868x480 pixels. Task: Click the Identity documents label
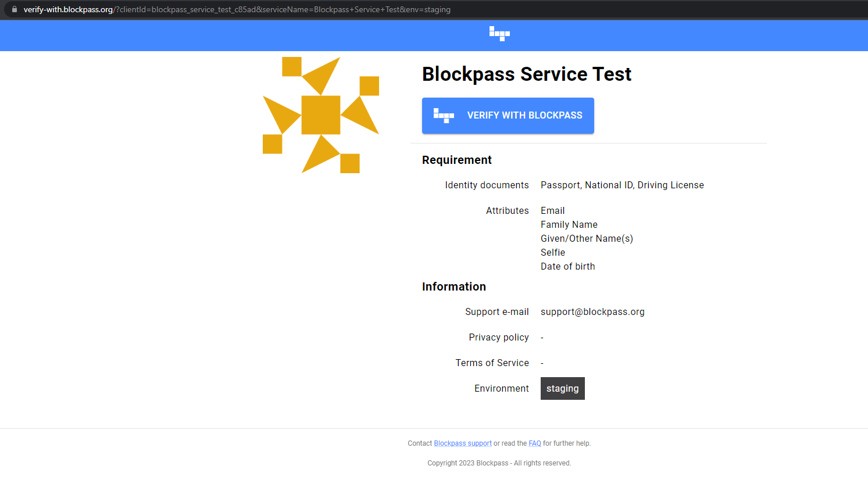pyautogui.click(x=487, y=185)
